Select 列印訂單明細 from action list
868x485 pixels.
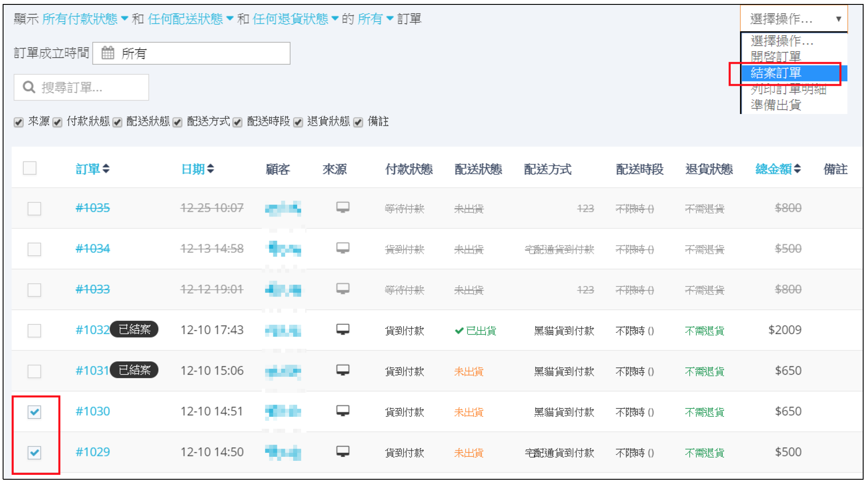[794, 89]
